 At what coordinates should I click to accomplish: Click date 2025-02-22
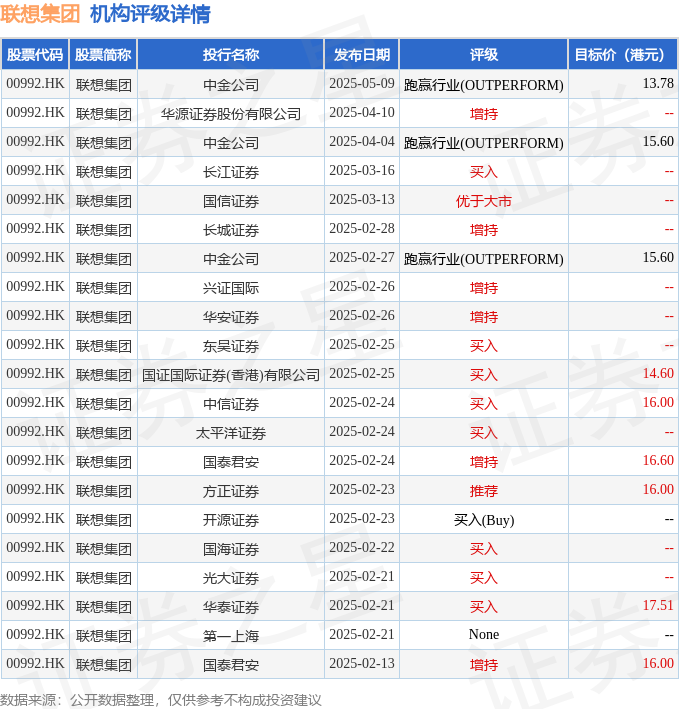[x=362, y=548]
